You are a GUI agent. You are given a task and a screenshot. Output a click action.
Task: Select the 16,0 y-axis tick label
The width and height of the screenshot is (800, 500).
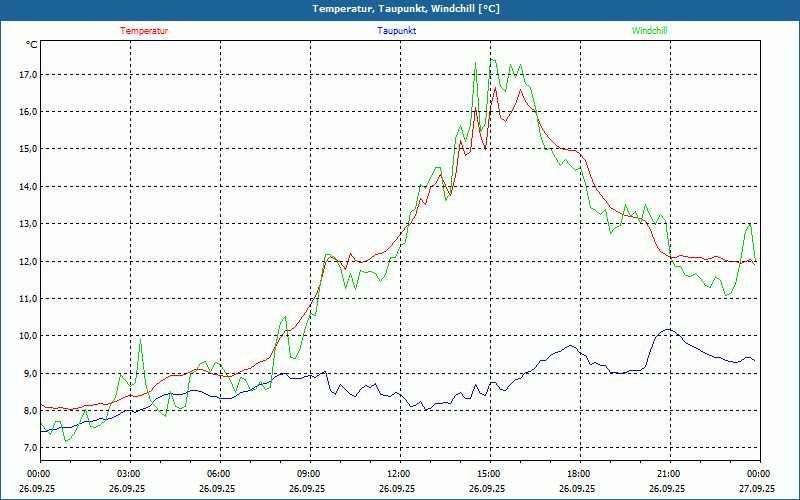pos(28,111)
